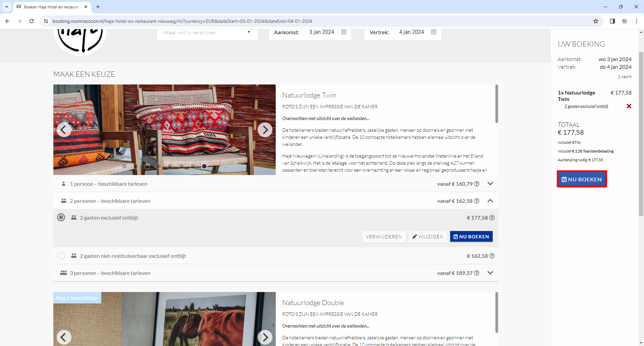Click NU BOEKEN in booking sidebar
The height and width of the screenshot is (346, 644).
(x=582, y=179)
